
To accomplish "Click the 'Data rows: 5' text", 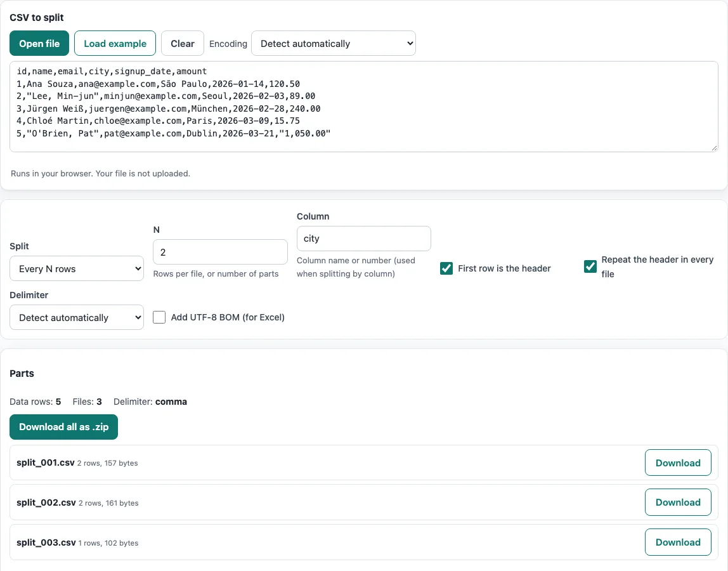I will point(36,402).
